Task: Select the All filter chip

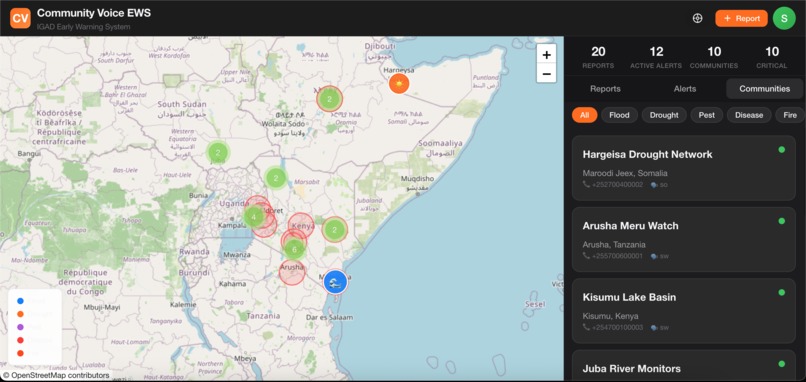Action: pos(584,115)
